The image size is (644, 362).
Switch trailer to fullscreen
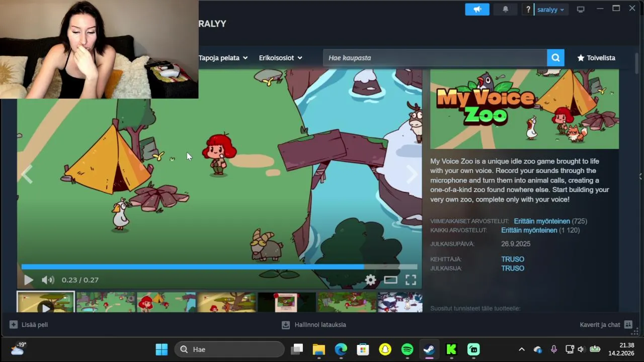pyautogui.click(x=411, y=280)
